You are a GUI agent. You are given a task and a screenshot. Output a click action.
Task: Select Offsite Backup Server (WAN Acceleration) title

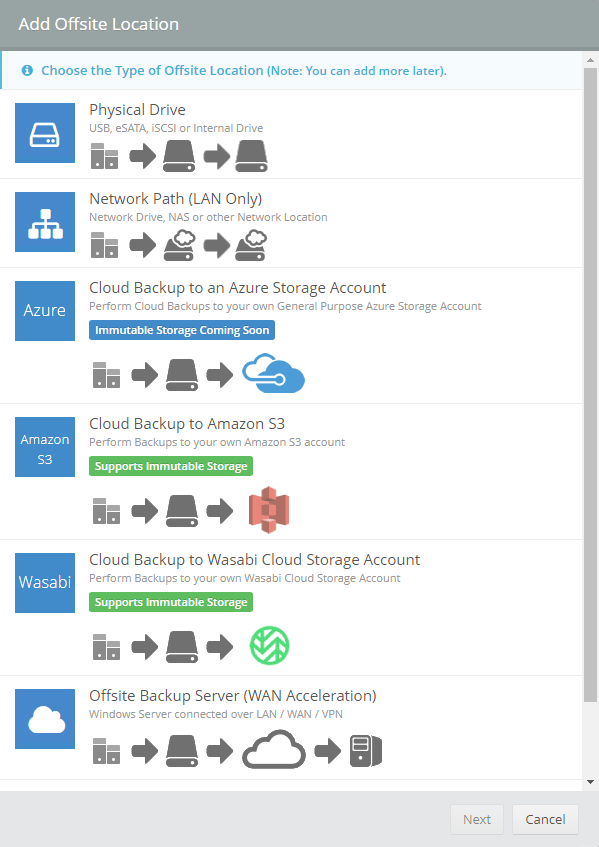(x=233, y=696)
